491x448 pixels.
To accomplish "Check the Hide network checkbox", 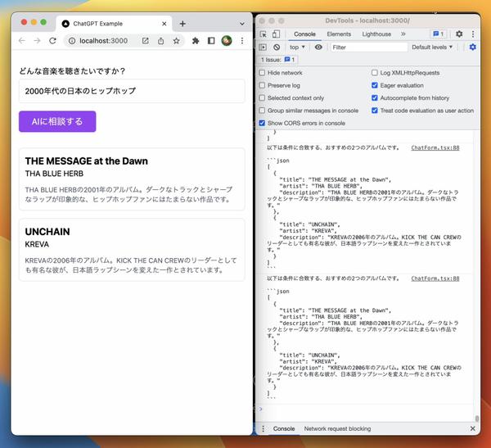I will click(x=262, y=73).
